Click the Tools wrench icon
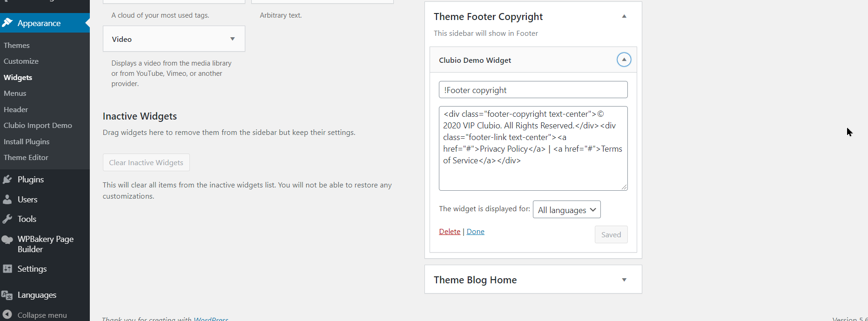 click(7, 219)
